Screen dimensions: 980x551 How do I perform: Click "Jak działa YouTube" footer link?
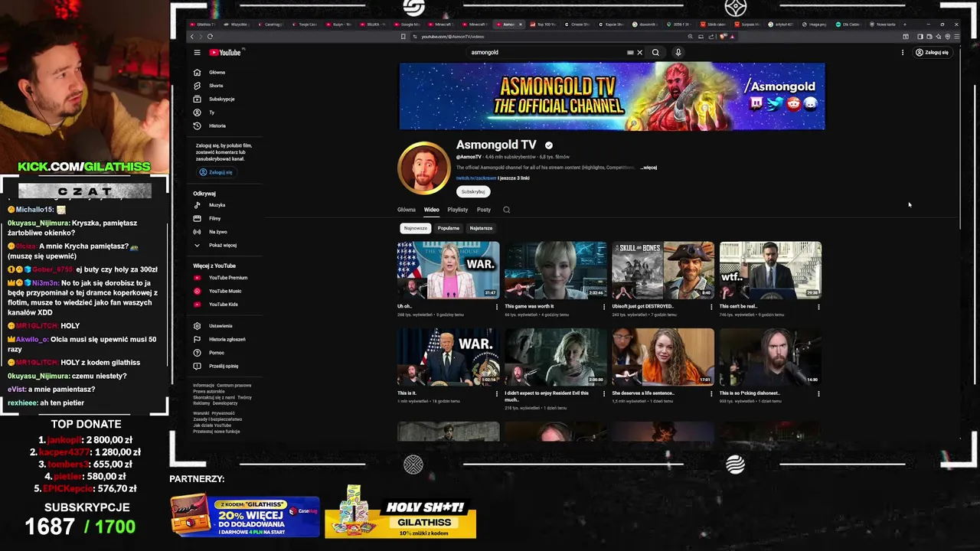point(212,425)
